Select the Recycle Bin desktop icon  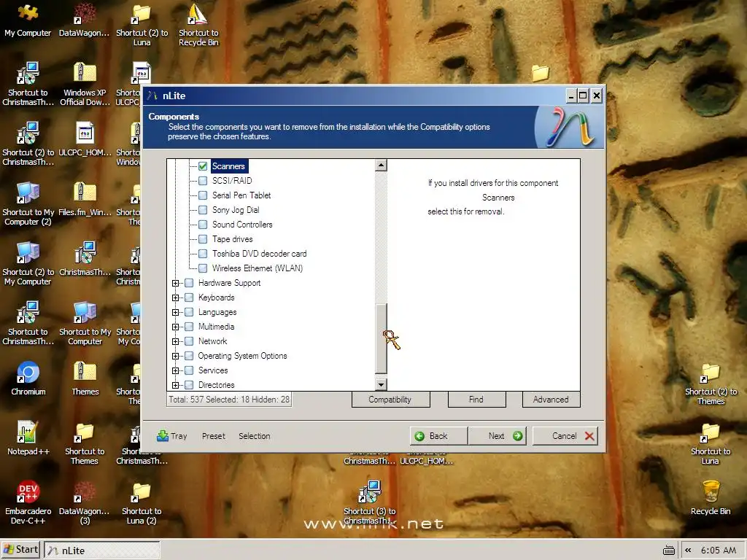pyautogui.click(x=711, y=498)
